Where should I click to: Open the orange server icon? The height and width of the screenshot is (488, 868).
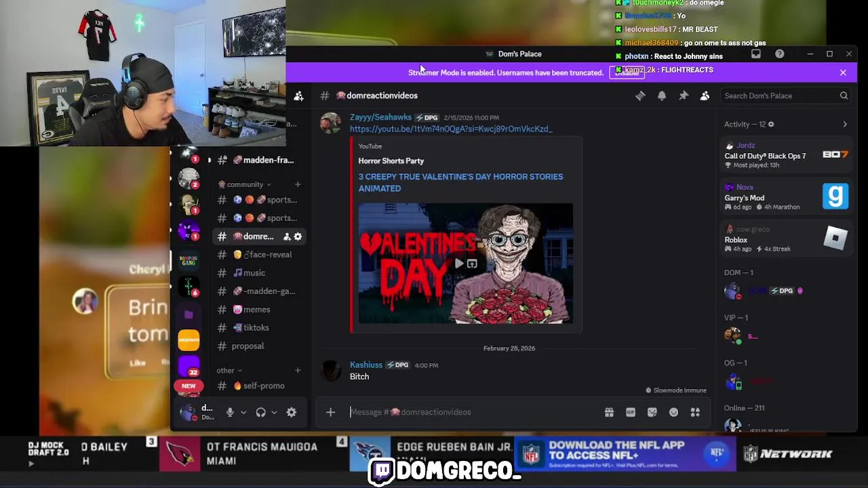189,340
